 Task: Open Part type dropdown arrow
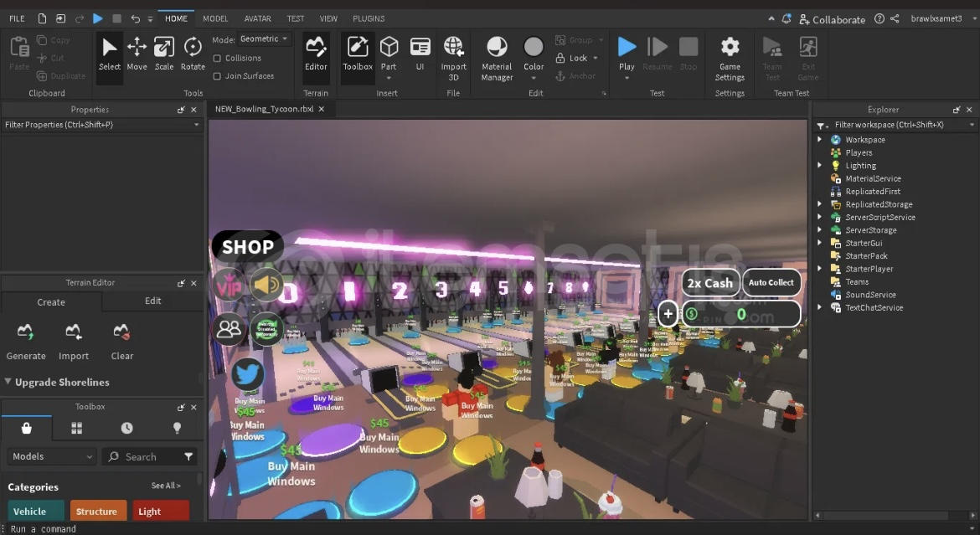click(x=389, y=78)
